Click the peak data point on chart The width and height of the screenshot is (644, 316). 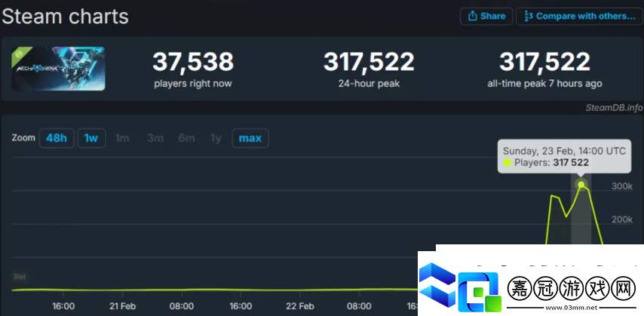tap(581, 185)
